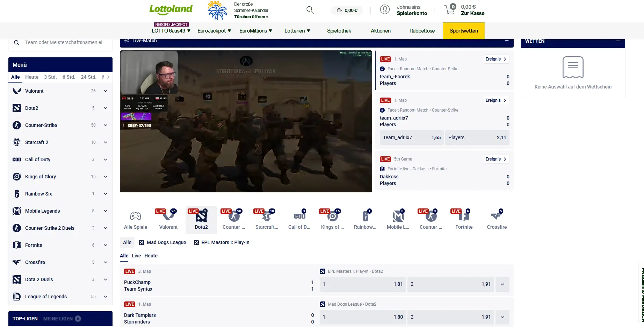Click Counter-Strike icon in sidebar menu
Viewport: 644px width, 327px height.
click(x=17, y=125)
